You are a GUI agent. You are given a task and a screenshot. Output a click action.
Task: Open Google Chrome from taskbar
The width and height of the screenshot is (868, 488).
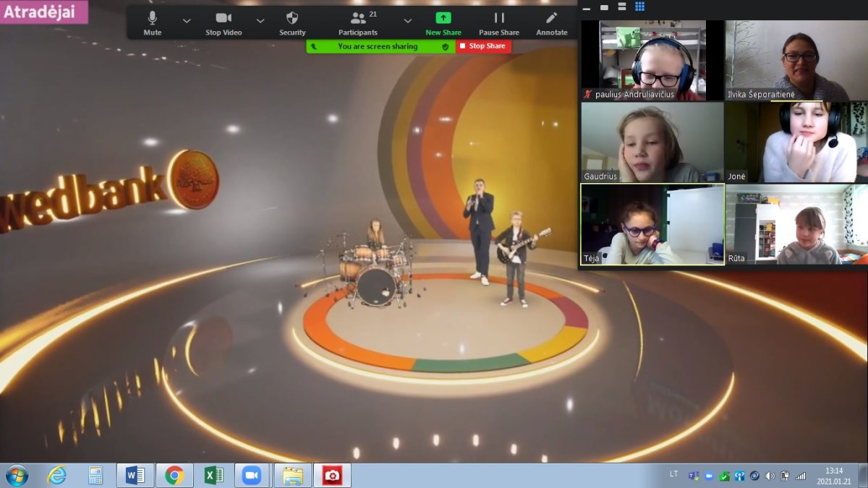pyautogui.click(x=174, y=475)
